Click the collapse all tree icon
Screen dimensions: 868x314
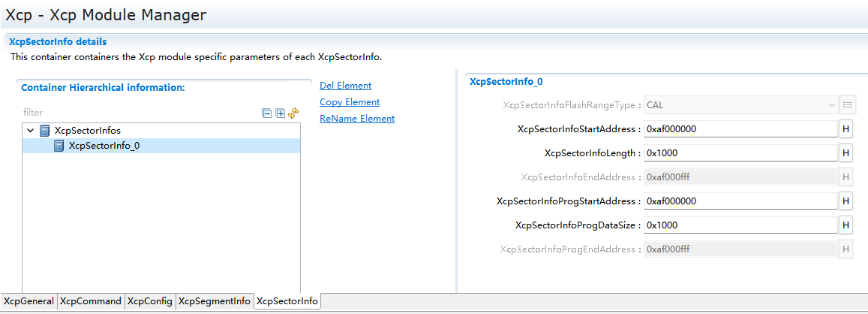[x=266, y=113]
